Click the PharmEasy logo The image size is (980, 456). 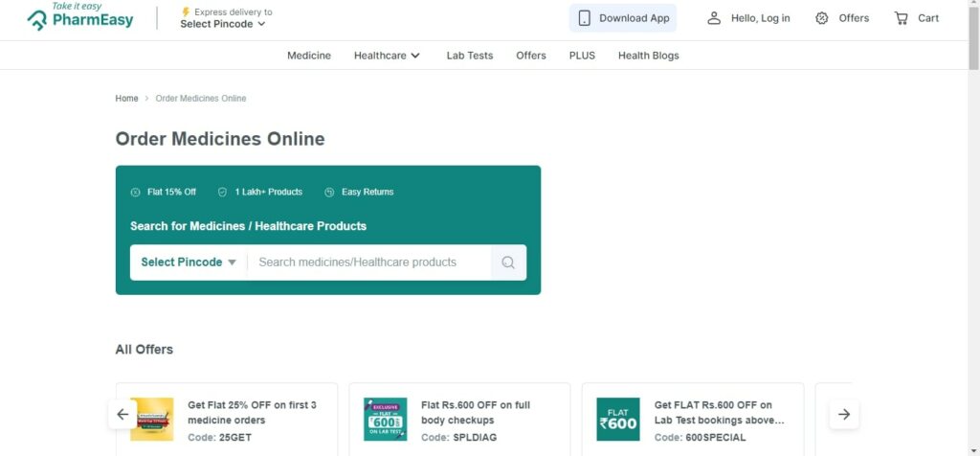80,16
